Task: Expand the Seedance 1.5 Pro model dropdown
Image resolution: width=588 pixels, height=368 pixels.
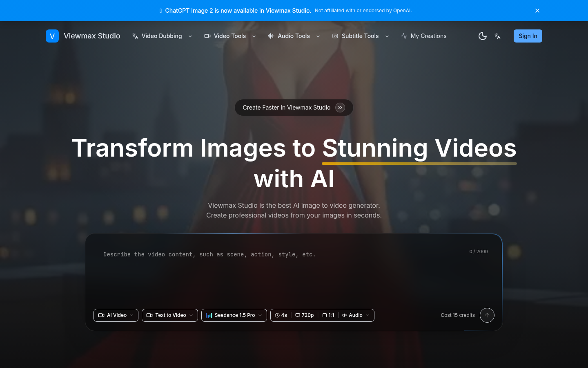Action: pyautogui.click(x=234, y=315)
